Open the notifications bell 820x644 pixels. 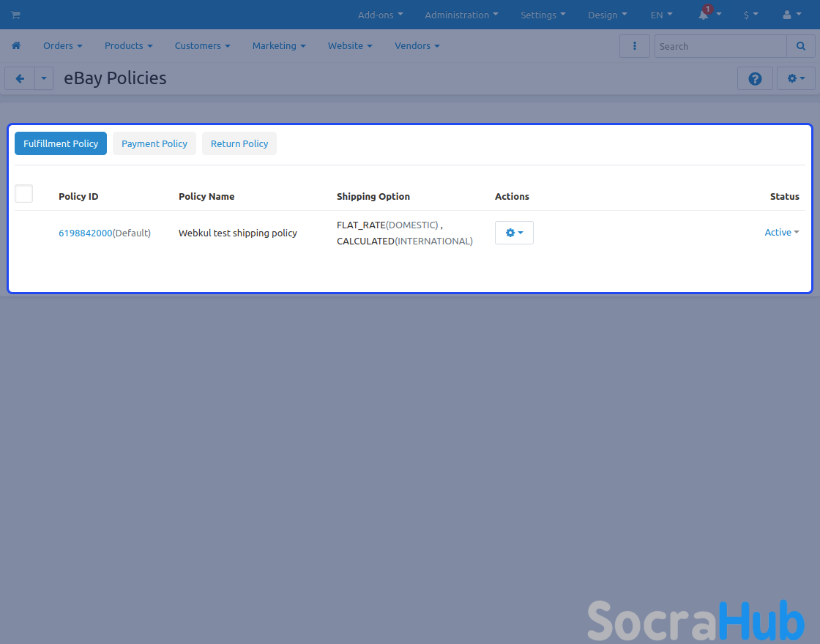(704, 15)
